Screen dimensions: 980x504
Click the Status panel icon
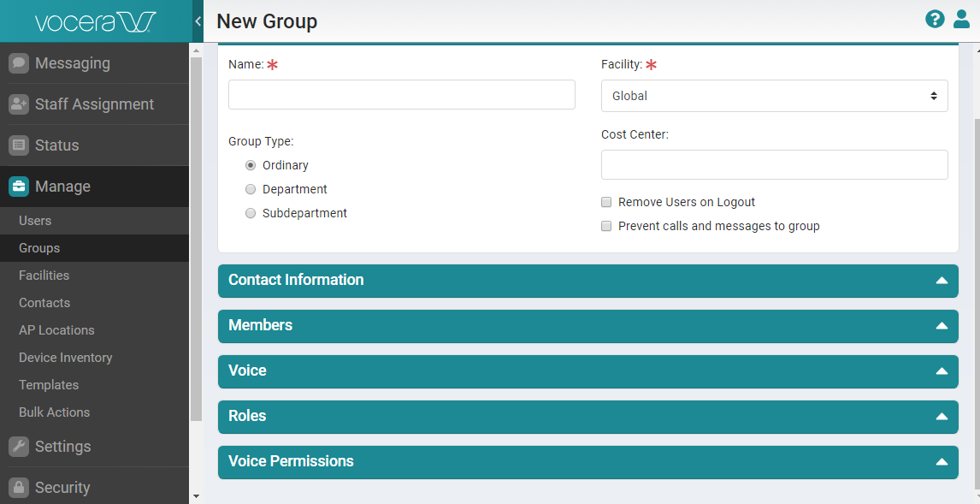19,145
